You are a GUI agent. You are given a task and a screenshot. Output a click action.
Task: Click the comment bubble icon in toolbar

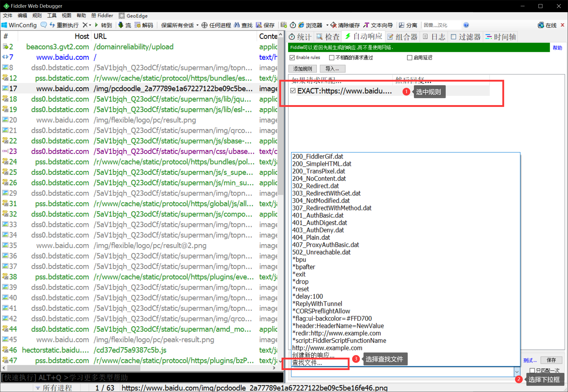click(x=44, y=25)
